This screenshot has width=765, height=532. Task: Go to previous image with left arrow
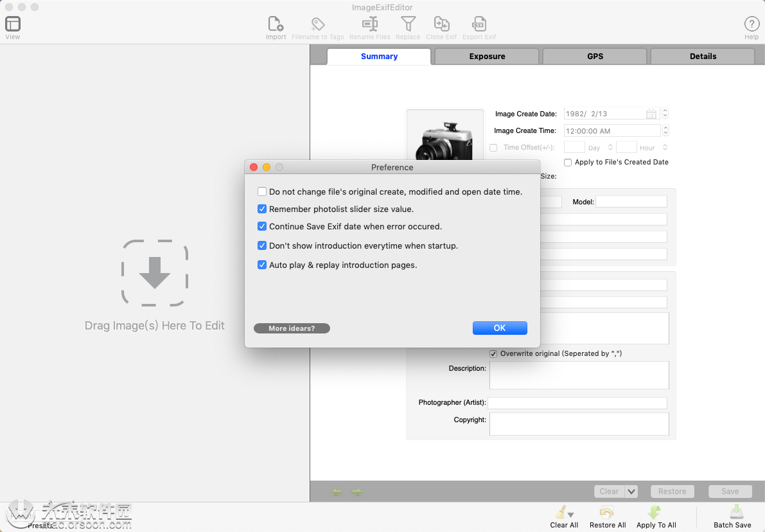[337, 492]
